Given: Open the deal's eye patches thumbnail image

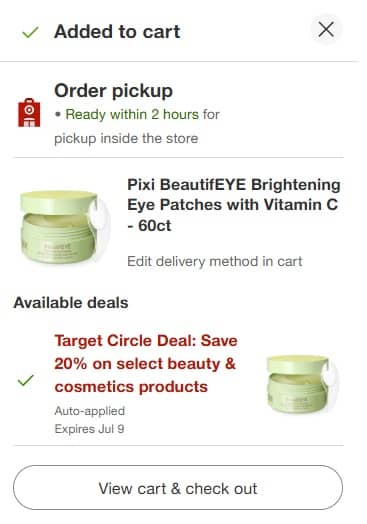Looking at the screenshot, I should tap(302, 384).
